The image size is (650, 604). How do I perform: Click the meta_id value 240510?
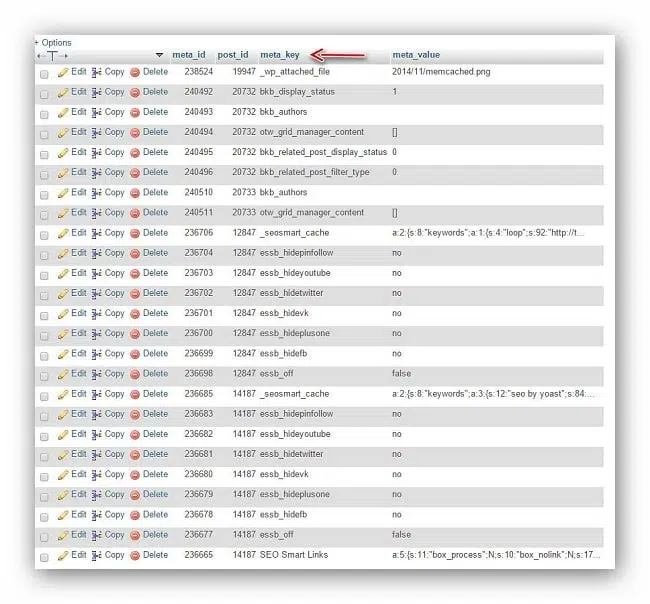tap(199, 192)
